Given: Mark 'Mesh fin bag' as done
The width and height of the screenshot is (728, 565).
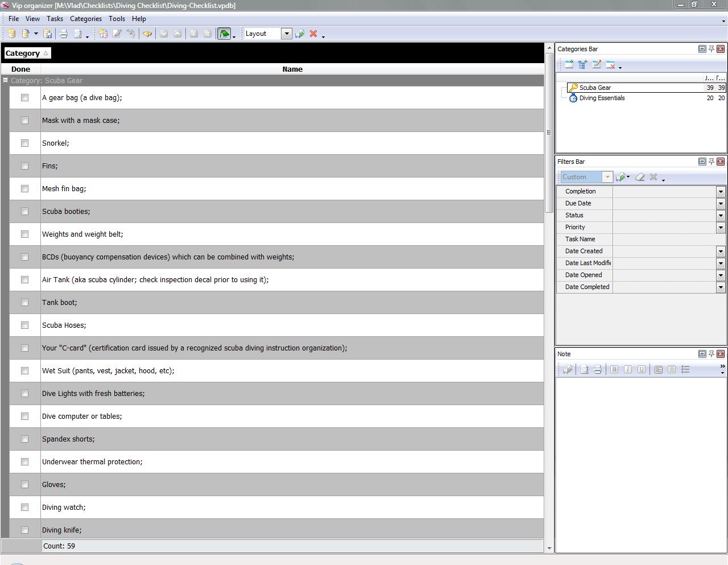Looking at the screenshot, I should point(24,189).
